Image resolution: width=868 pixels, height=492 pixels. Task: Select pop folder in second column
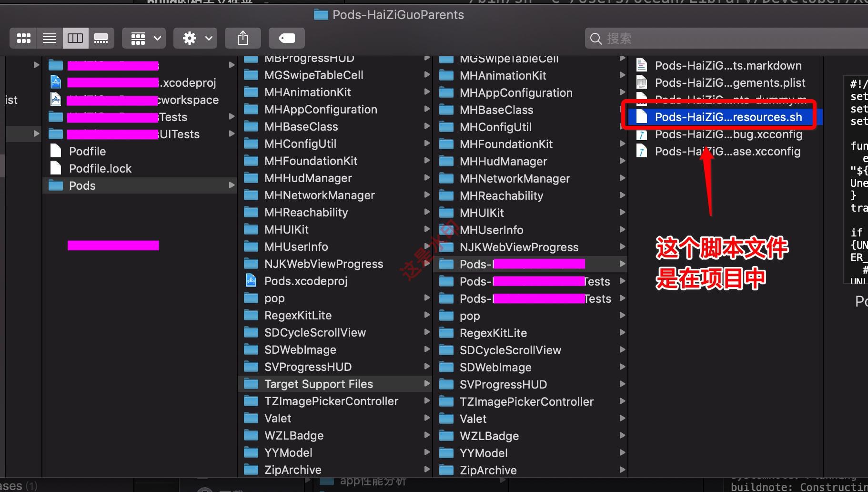[335, 298]
